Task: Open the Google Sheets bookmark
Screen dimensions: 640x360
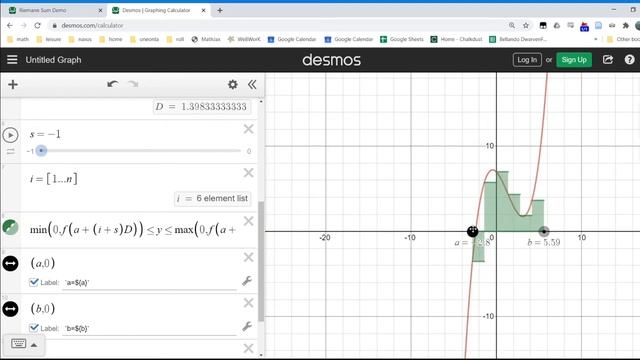Action: pos(402,39)
